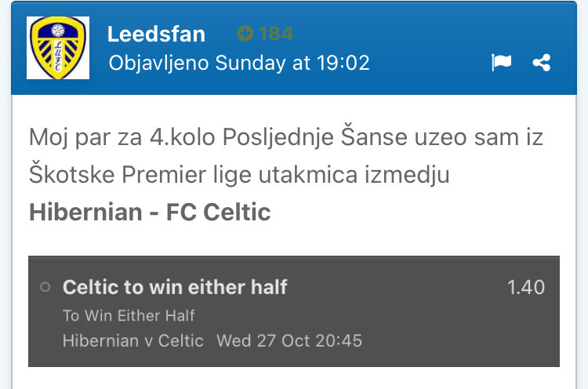The width and height of the screenshot is (588, 389).
Task: Select the Celtic to win either half radio
Action: pos(45,288)
